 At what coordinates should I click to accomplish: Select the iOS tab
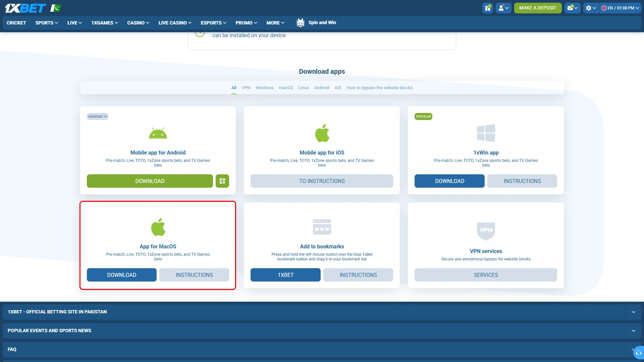pos(338,88)
